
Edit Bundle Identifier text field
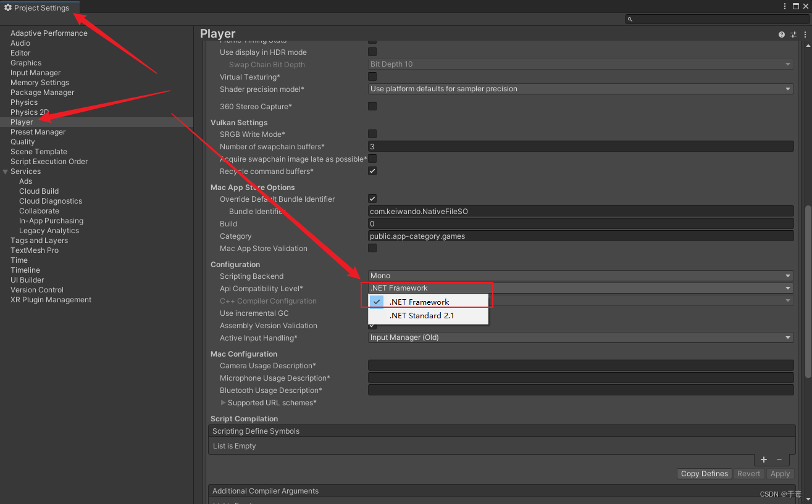coord(580,211)
